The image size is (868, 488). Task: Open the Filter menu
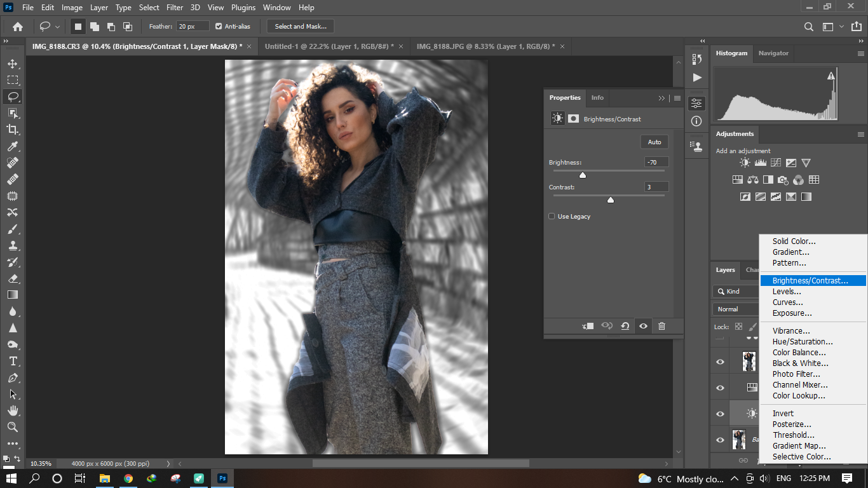[174, 8]
